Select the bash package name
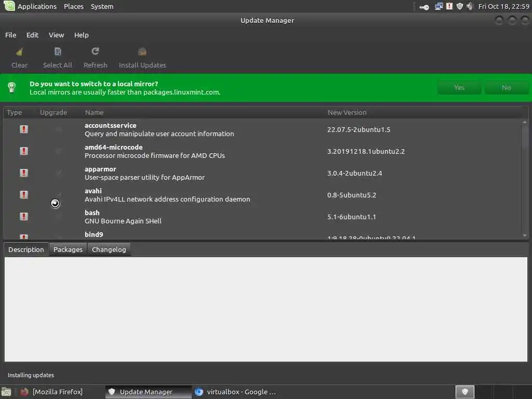Viewport: 532px width, 399px height. 92,212
